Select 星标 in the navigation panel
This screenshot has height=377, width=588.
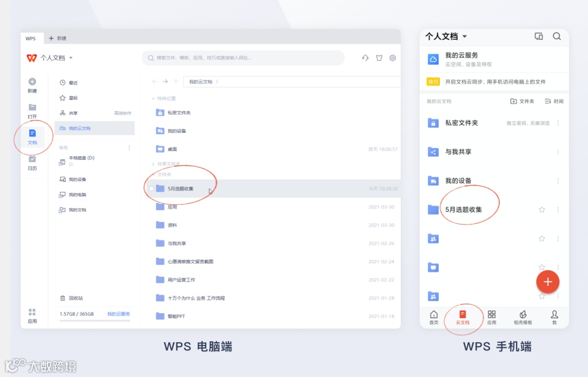click(95, 98)
